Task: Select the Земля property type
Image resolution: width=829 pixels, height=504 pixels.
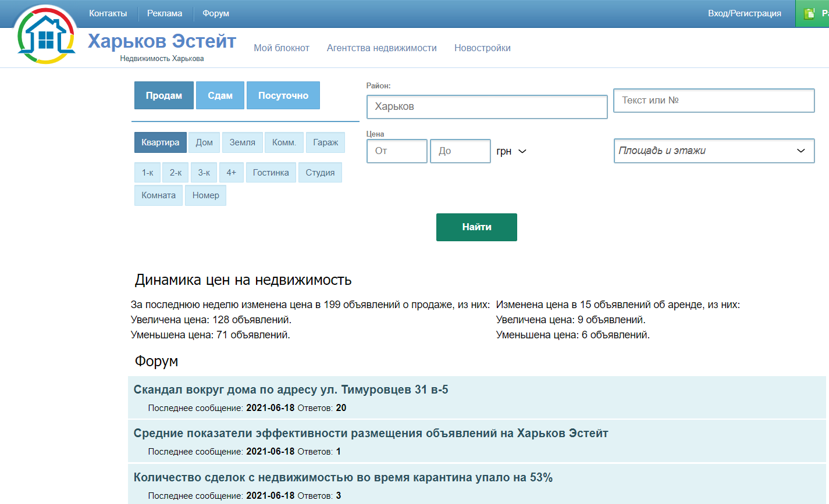Action: click(243, 142)
